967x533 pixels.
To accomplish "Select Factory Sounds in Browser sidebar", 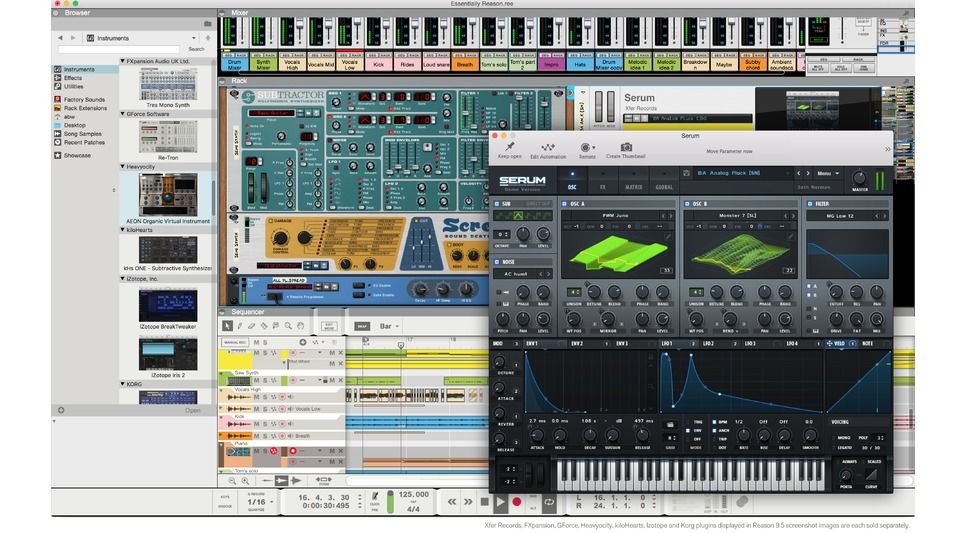I will [84, 99].
